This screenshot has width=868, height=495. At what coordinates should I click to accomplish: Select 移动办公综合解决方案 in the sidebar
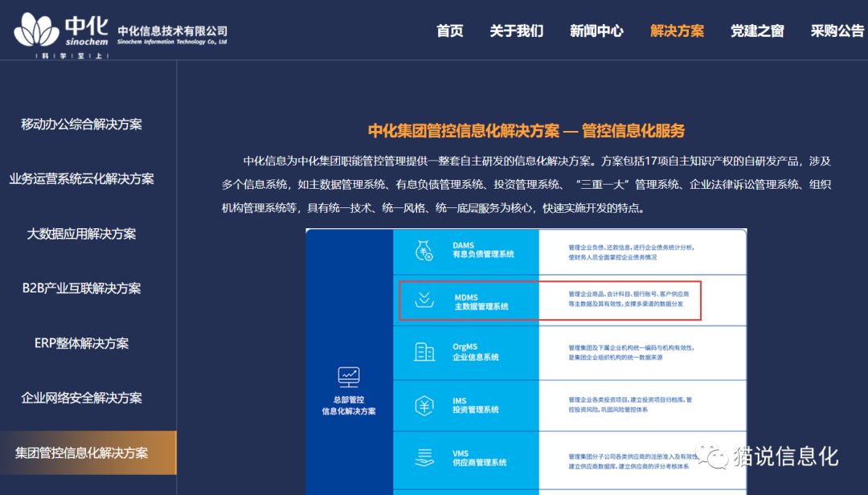[x=82, y=125]
